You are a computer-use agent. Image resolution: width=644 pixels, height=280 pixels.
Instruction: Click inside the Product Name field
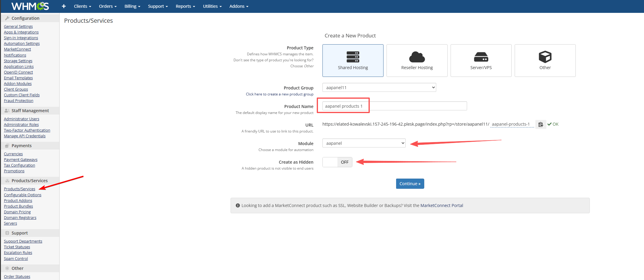coord(394,106)
